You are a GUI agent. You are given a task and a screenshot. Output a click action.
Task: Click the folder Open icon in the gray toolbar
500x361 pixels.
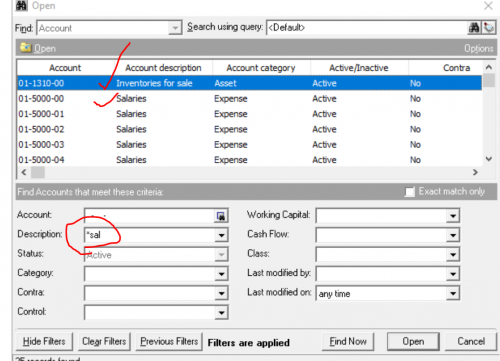click(25, 48)
